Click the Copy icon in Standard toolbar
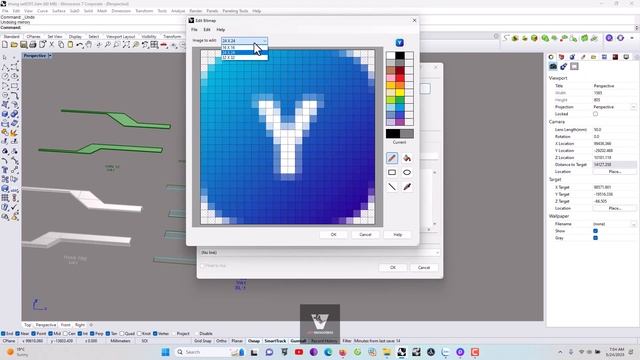This screenshot has height=360, width=640. pos(61,44)
